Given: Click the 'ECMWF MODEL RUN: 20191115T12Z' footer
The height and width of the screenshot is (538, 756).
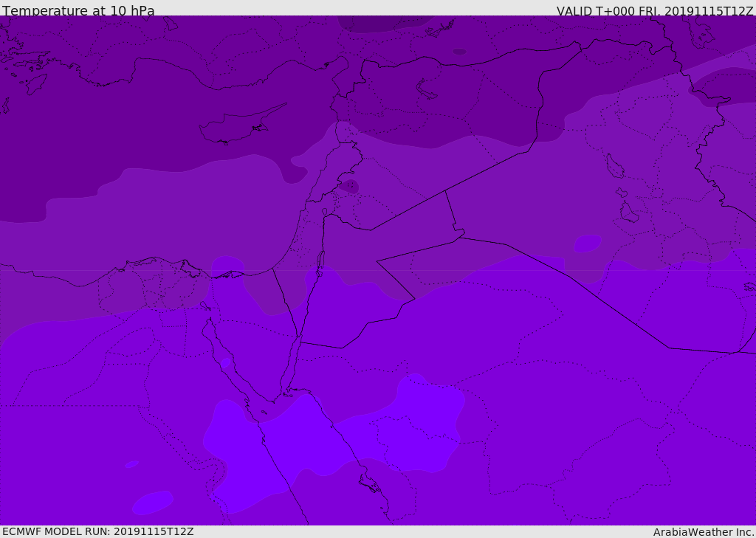Looking at the screenshot, I should tap(98, 531).
